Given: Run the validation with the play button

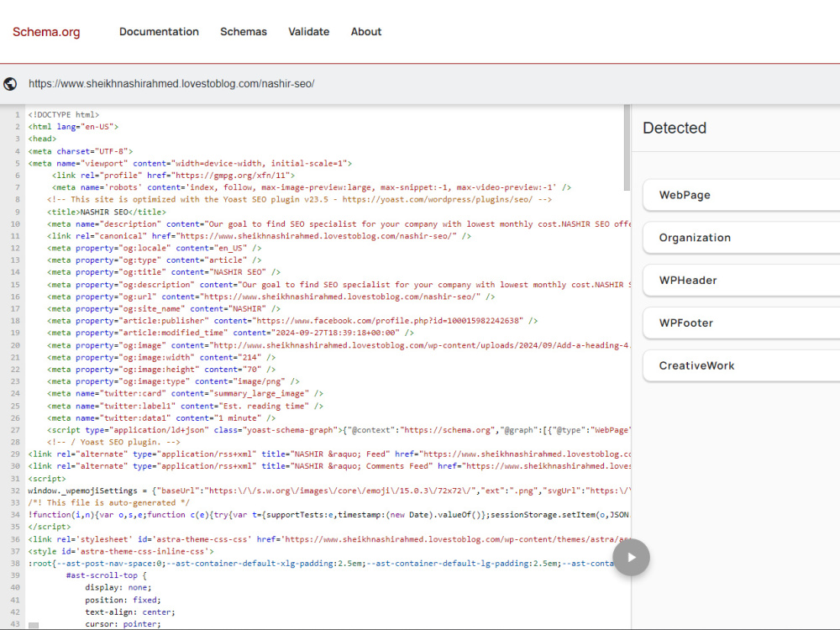Looking at the screenshot, I should tap(631, 558).
